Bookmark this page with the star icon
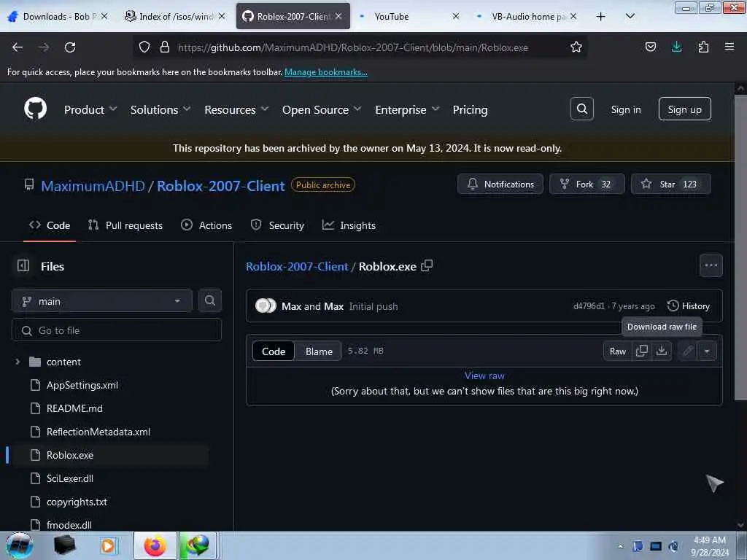This screenshot has height=560, width=747. point(576,47)
